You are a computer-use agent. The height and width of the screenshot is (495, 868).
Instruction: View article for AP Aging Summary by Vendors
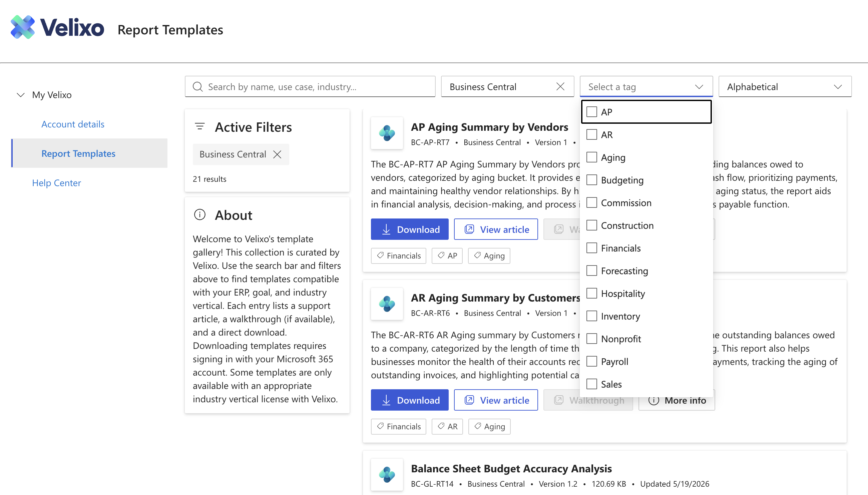click(496, 229)
